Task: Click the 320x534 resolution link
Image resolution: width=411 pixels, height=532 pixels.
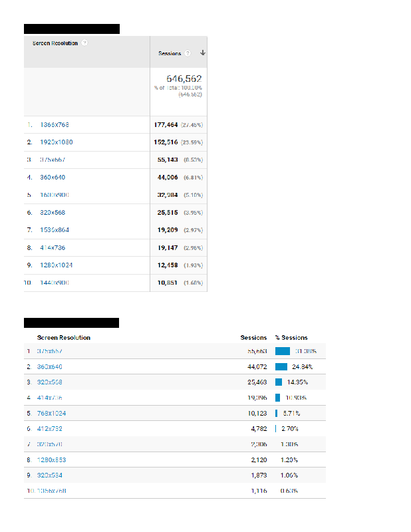Action: click(50, 475)
